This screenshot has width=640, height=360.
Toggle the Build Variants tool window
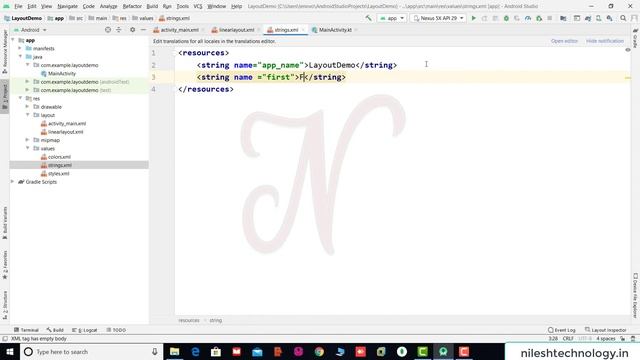(5, 223)
